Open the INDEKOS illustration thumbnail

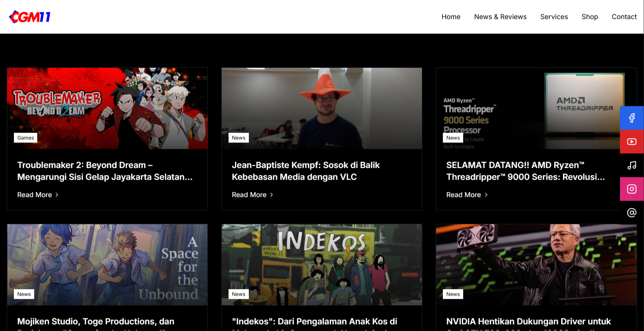(322, 265)
